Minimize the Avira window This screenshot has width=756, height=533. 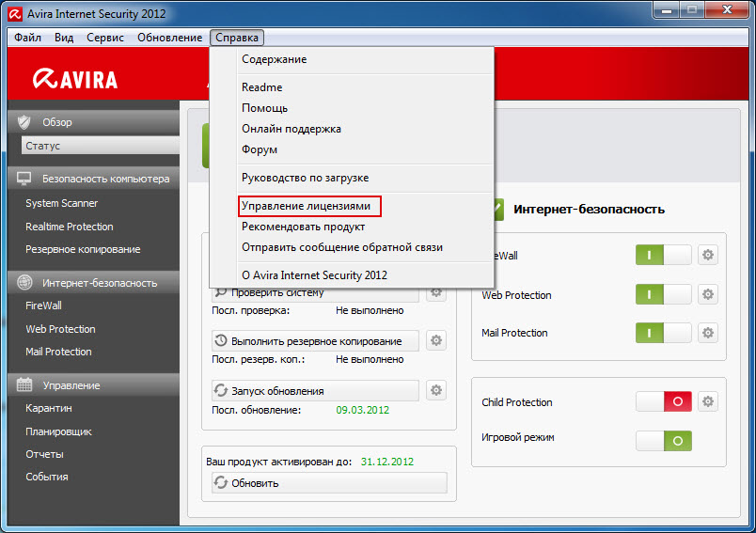click(667, 10)
